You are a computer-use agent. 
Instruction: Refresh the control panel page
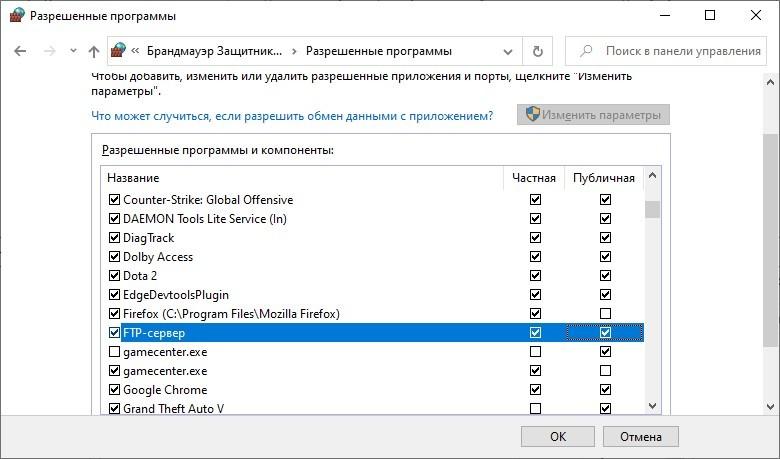(x=538, y=51)
